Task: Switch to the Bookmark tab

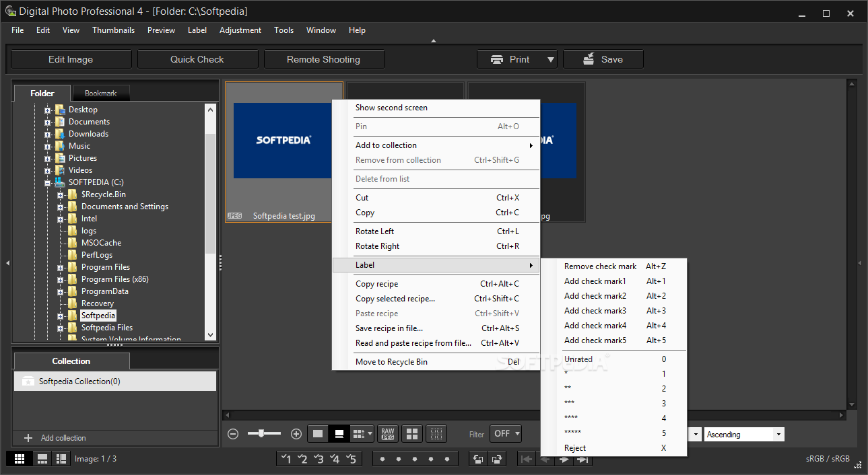Action: pyautogui.click(x=100, y=94)
